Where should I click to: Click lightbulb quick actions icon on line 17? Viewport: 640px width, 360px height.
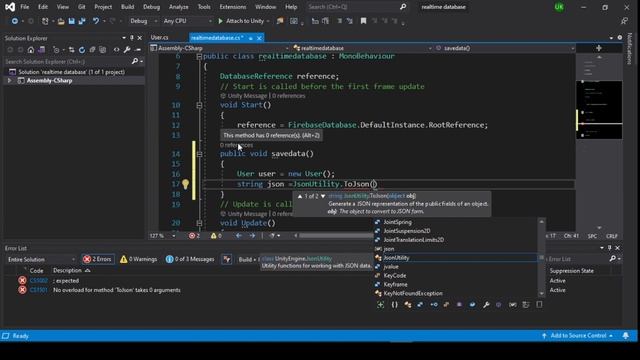(185, 184)
